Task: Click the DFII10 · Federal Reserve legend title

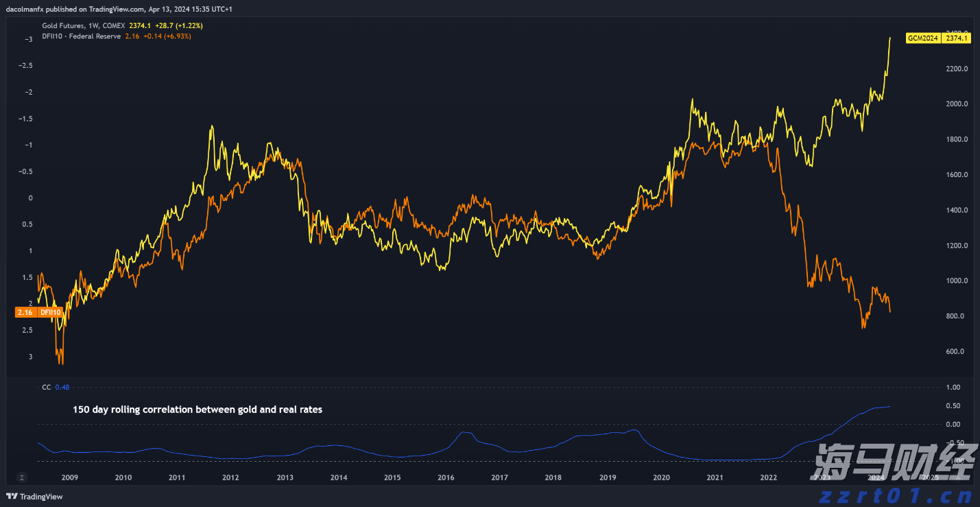Action: click(81, 36)
